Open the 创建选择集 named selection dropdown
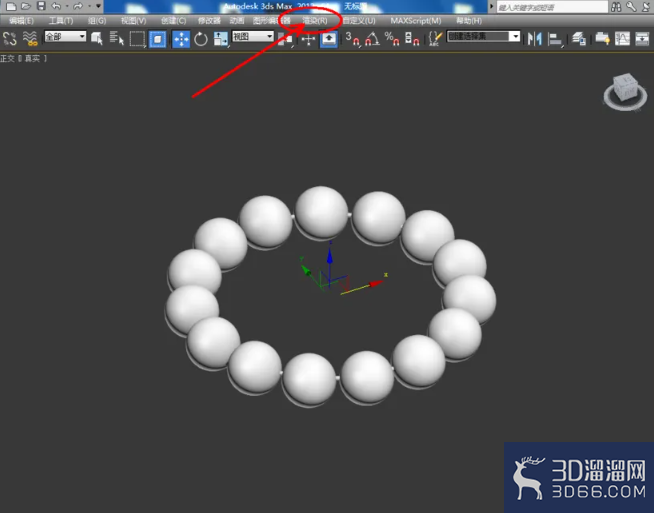The image size is (654, 513). pyautogui.click(x=483, y=36)
